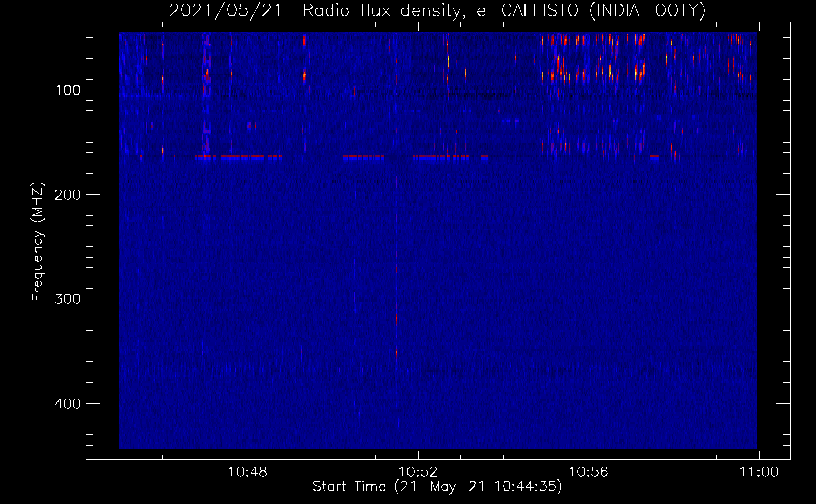
Task: Click the 400 frequency tick label
Action: pyautogui.click(x=68, y=404)
